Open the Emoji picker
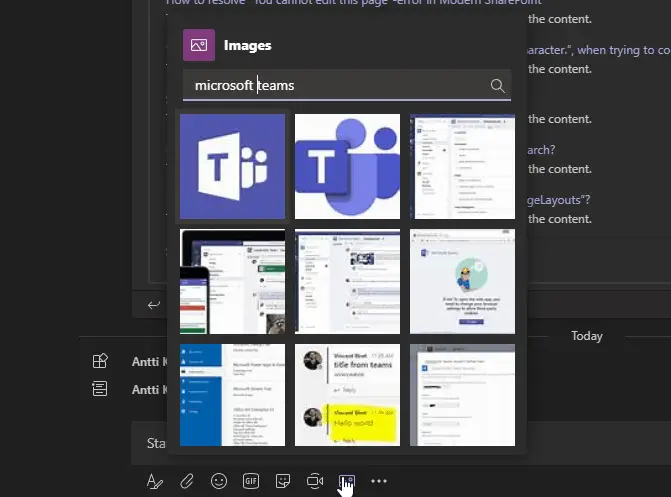Image resolution: width=671 pixels, height=497 pixels. click(x=219, y=481)
